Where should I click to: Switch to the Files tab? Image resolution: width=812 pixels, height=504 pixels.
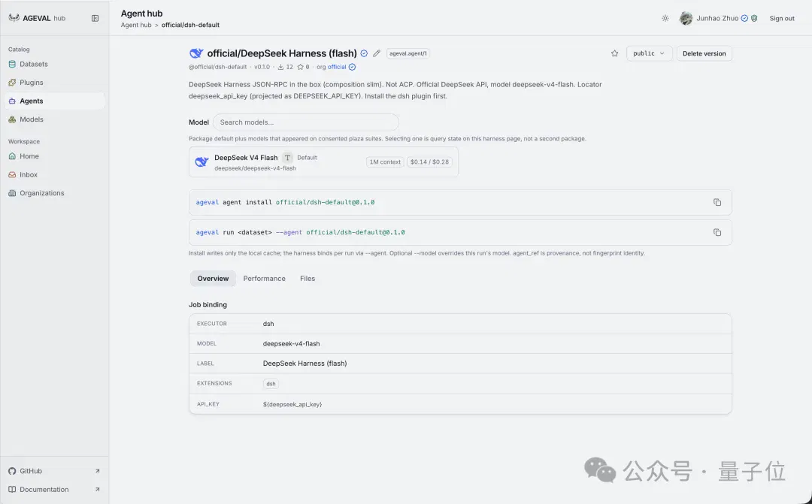pos(308,279)
